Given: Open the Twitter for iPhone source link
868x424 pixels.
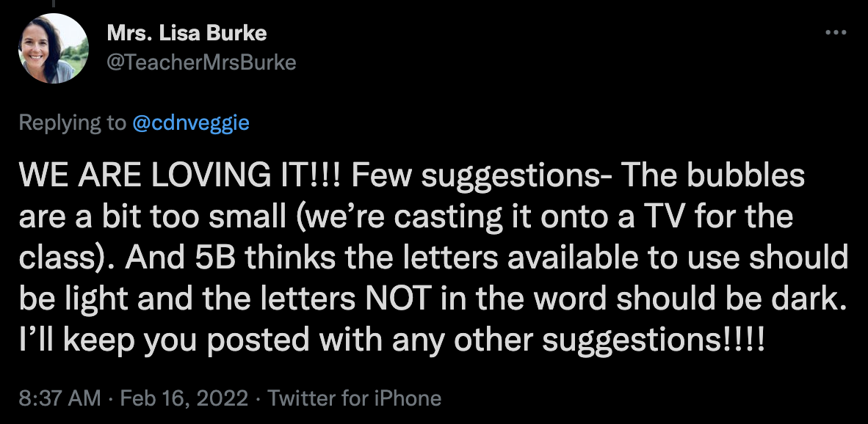Looking at the screenshot, I should pyautogui.click(x=354, y=398).
